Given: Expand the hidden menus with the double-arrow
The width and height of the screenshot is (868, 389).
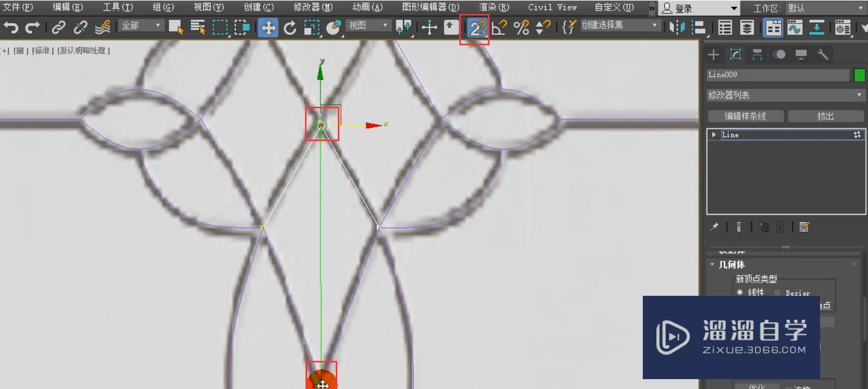Looking at the screenshot, I should point(652,8).
